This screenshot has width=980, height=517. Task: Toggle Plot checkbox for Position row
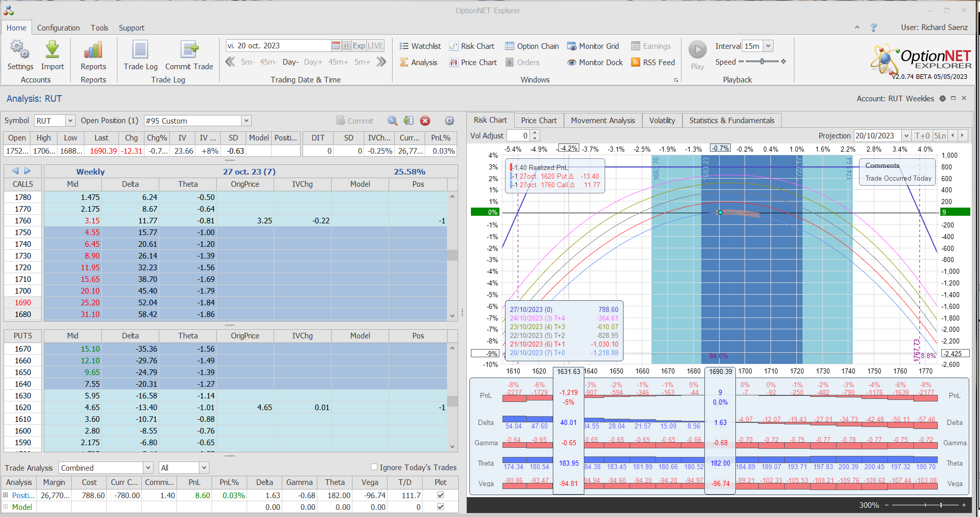pyautogui.click(x=440, y=495)
